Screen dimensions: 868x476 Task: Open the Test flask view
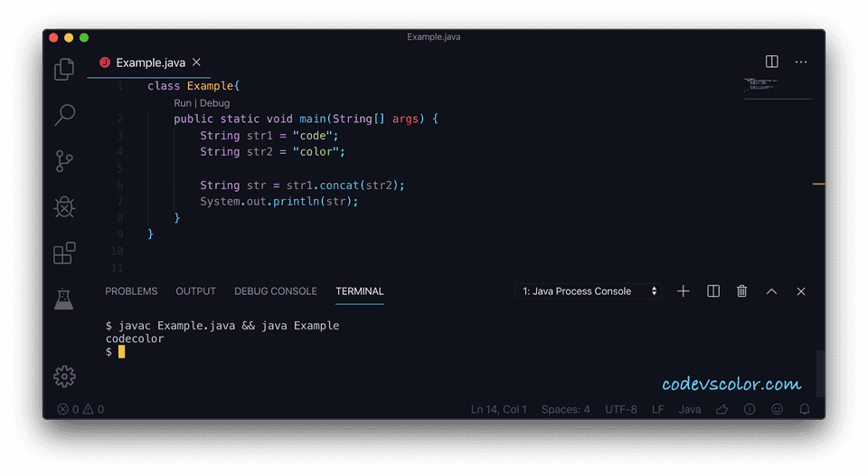[x=63, y=299]
